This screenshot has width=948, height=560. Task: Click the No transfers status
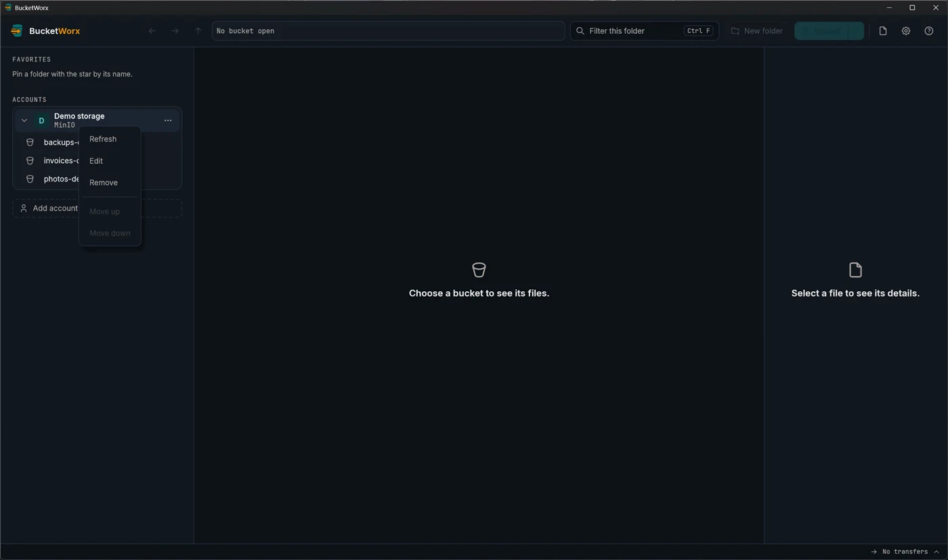point(905,552)
